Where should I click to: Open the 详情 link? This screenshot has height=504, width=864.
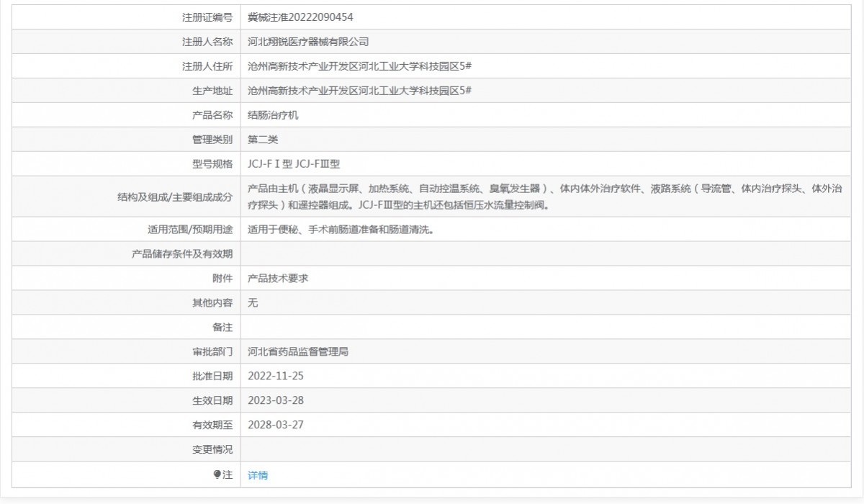point(258,475)
